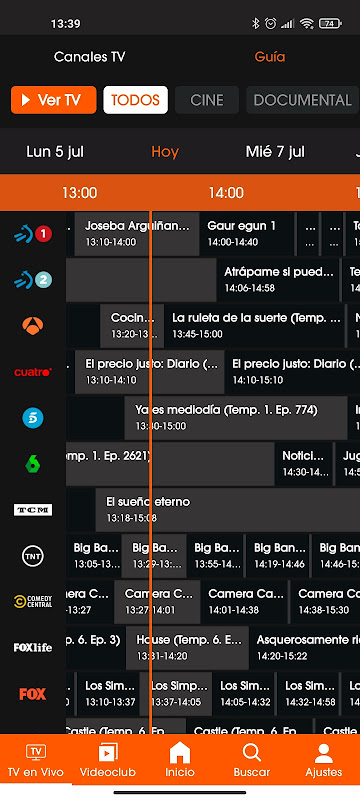Go to Ajustes in bottom bar
This screenshot has width=360, height=800.
[324, 760]
